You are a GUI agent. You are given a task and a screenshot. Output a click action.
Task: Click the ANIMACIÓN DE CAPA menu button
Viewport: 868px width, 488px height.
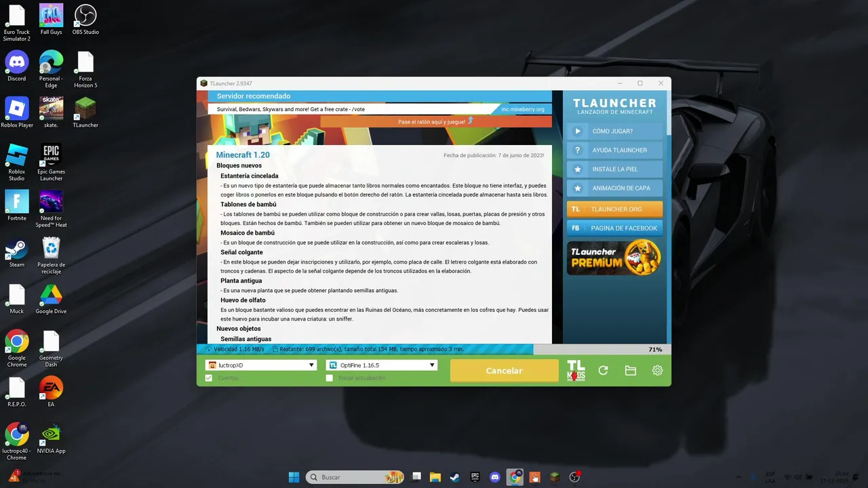pyautogui.click(x=614, y=188)
